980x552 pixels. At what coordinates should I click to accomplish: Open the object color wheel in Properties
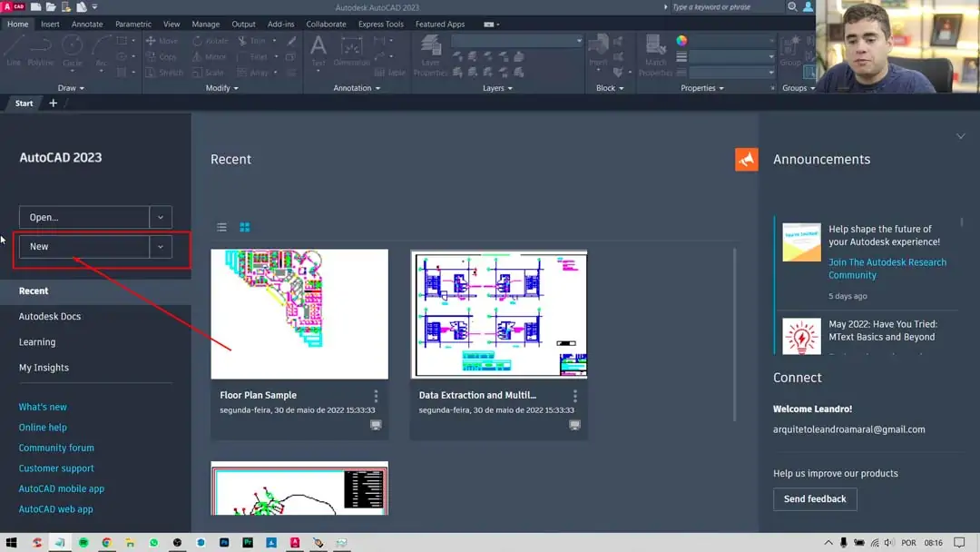681,41
